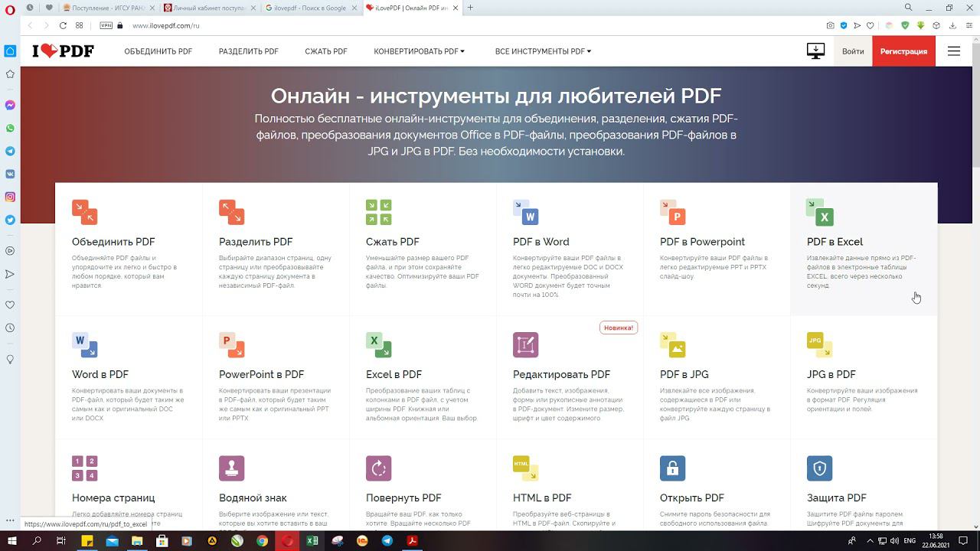Click the PowerPoint в PDF icon
Screen dimensions: 980x551
(231, 344)
